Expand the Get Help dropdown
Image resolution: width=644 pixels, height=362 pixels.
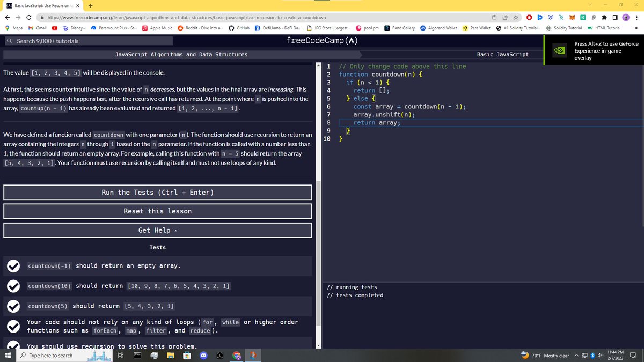point(158,230)
